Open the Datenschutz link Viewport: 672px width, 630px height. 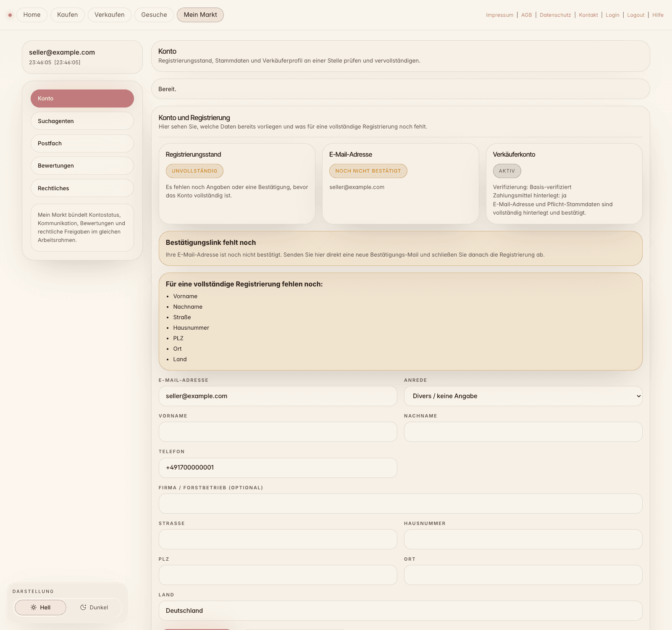(555, 15)
